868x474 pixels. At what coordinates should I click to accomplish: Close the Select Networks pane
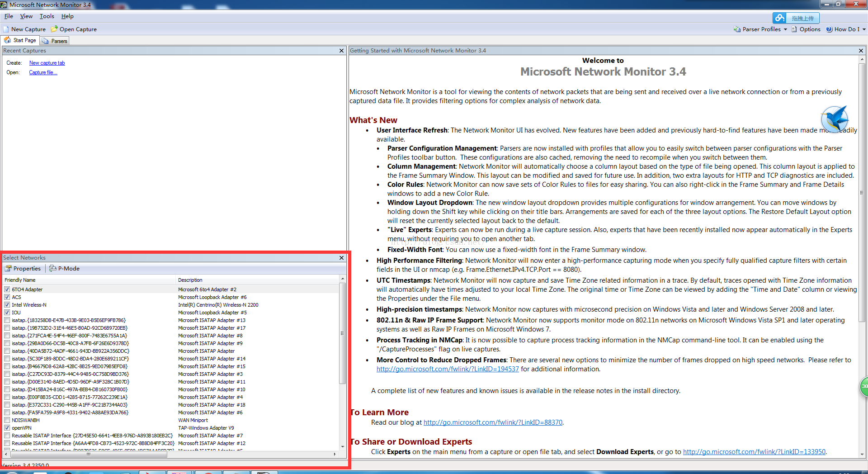click(342, 258)
